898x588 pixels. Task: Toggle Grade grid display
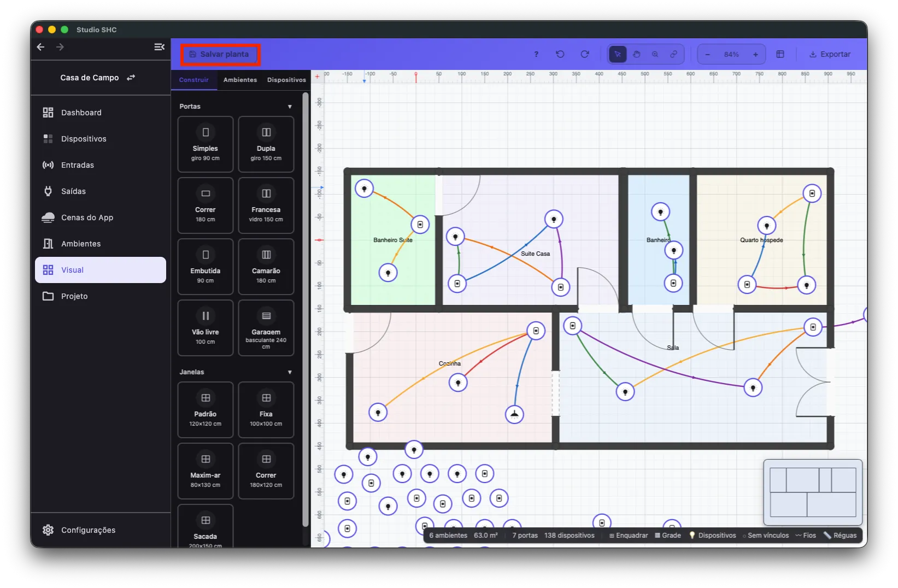(x=668, y=536)
